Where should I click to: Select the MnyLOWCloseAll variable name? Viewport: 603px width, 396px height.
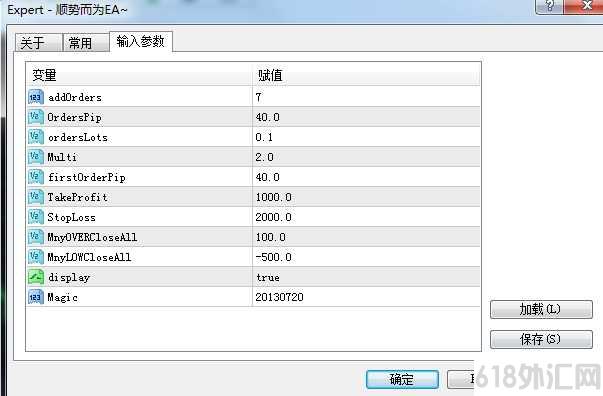click(x=89, y=257)
